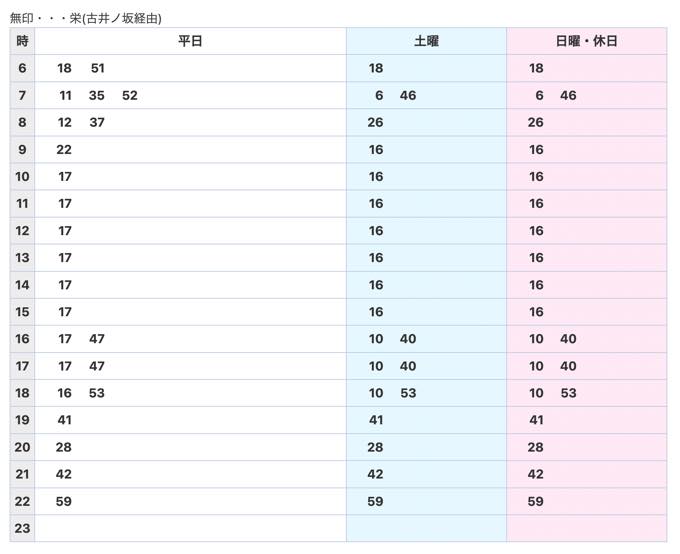Click the hour 23 row label
This screenshot has width=680, height=554.
click(22, 528)
